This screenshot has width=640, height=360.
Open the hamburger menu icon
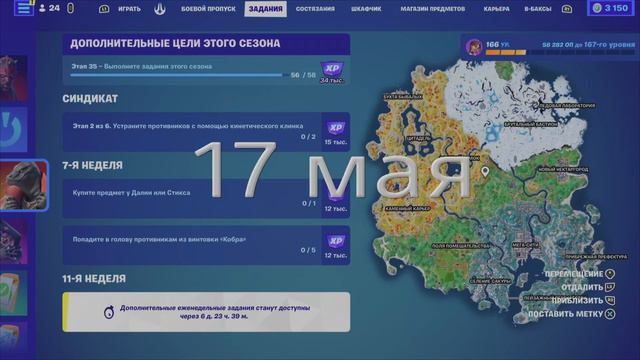(24, 8)
